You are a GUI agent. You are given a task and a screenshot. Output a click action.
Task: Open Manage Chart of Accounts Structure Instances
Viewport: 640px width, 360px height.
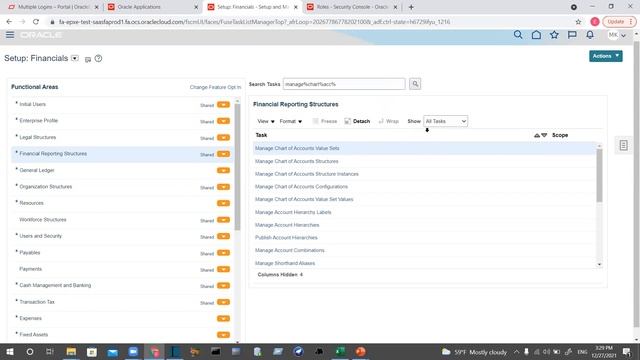pyautogui.click(x=307, y=174)
